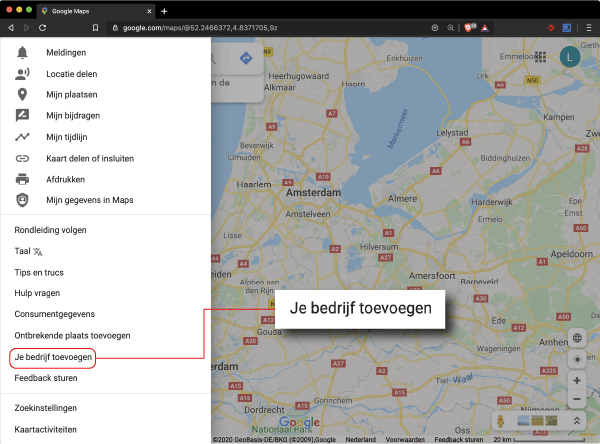Click the first imagery thumbnail in the strip
This screenshot has height=444, width=600.
click(x=523, y=421)
